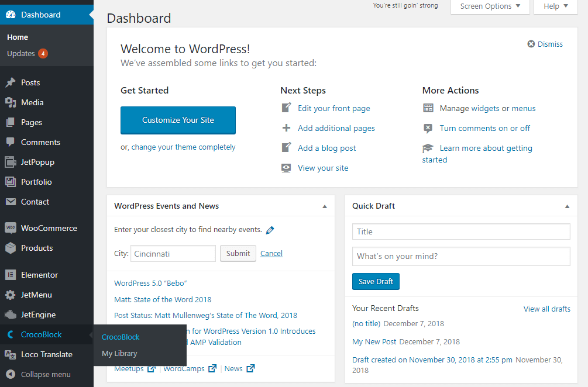The height and width of the screenshot is (387, 588).
Task: Open the WooCommerce menu
Action: click(x=46, y=228)
